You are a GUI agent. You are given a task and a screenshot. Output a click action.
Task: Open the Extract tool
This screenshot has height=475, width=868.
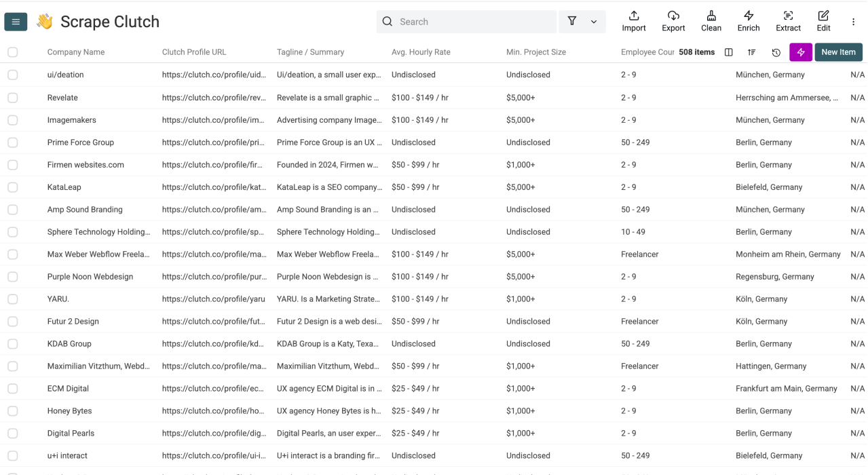[787, 16]
